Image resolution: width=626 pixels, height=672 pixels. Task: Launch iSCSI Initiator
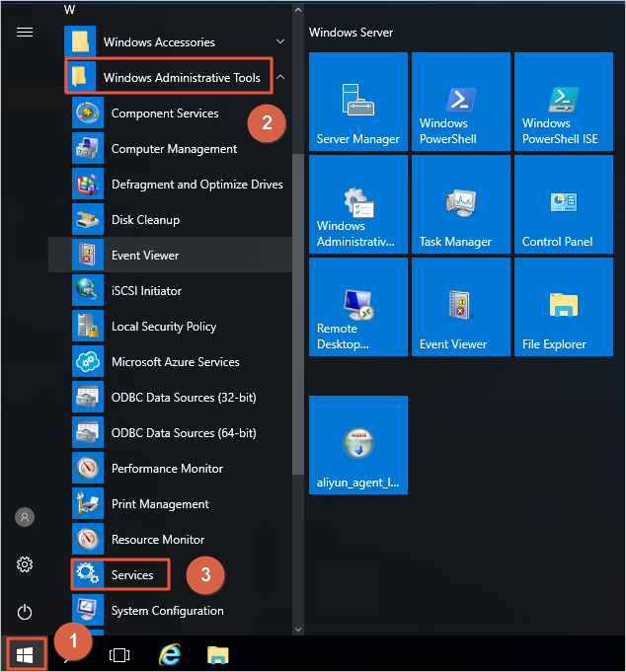point(170,290)
